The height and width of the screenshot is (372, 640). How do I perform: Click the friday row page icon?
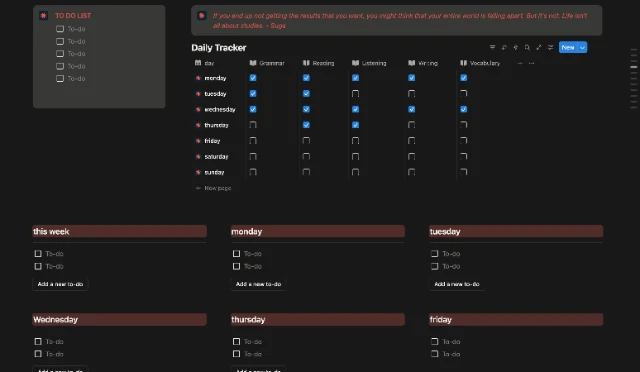198,141
